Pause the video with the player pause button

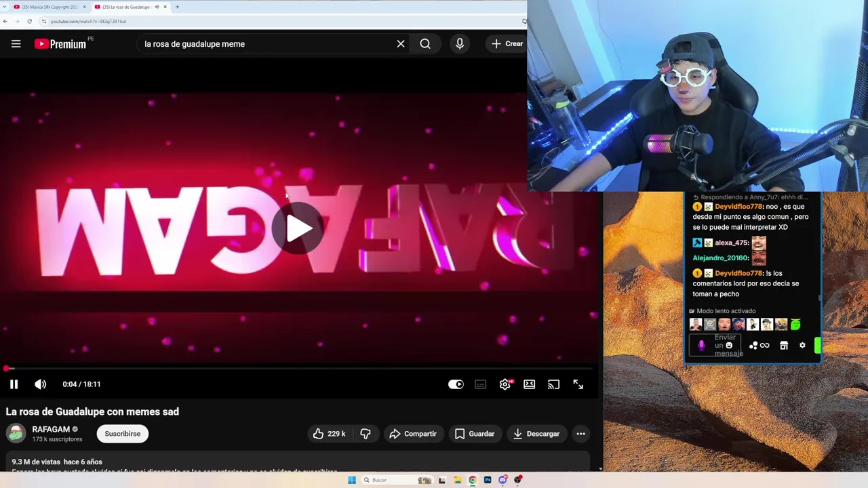[14, 384]
